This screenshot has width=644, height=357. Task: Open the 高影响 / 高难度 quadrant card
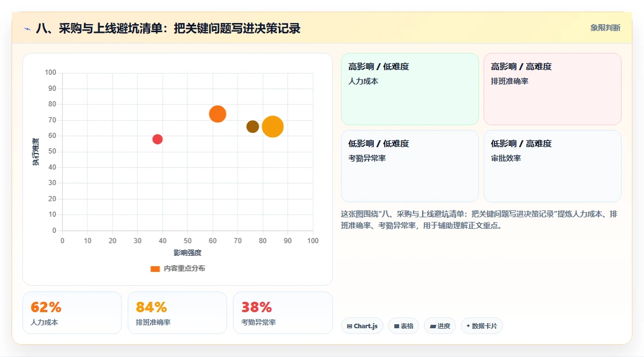coord(553,89)
